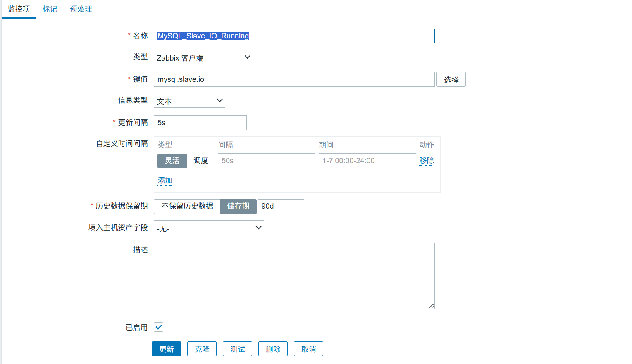Click the 50s interval input box
The width and height of the screenshot is (632, 364).
[x=266, y=161]
